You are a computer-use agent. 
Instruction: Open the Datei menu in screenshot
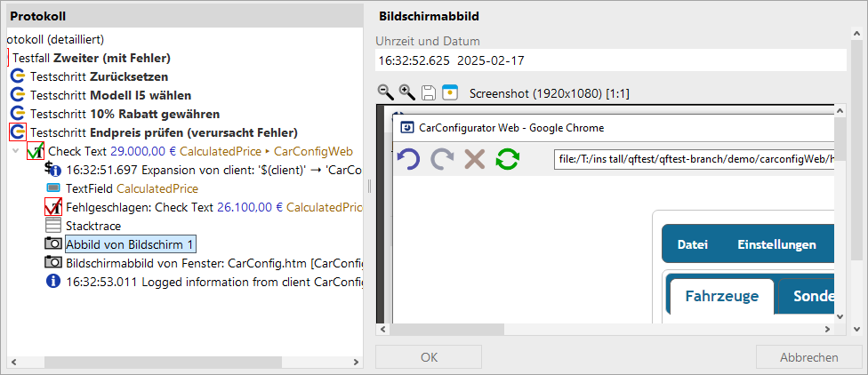coord(693,244)
